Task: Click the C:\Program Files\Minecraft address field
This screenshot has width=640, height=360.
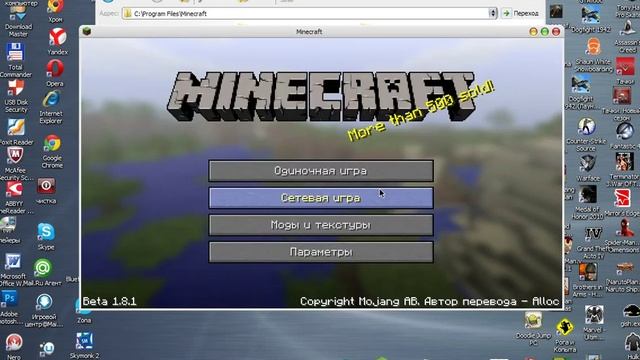Action: tap(306, 13)
